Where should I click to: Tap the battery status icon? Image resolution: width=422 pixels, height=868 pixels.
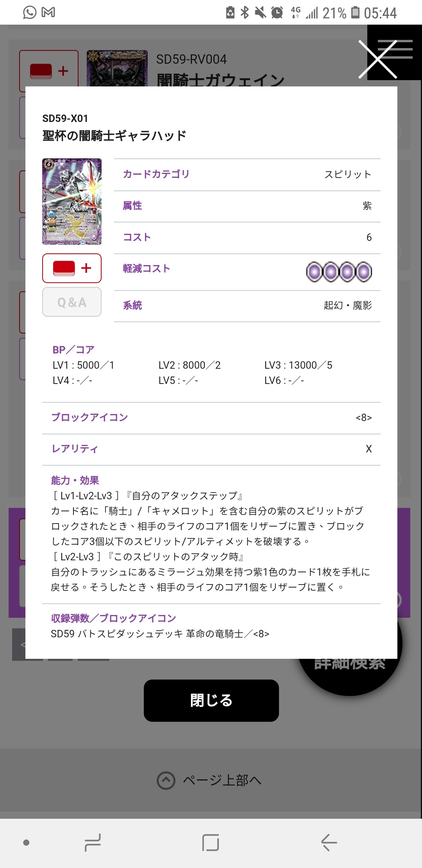click(x=355, y=13)
